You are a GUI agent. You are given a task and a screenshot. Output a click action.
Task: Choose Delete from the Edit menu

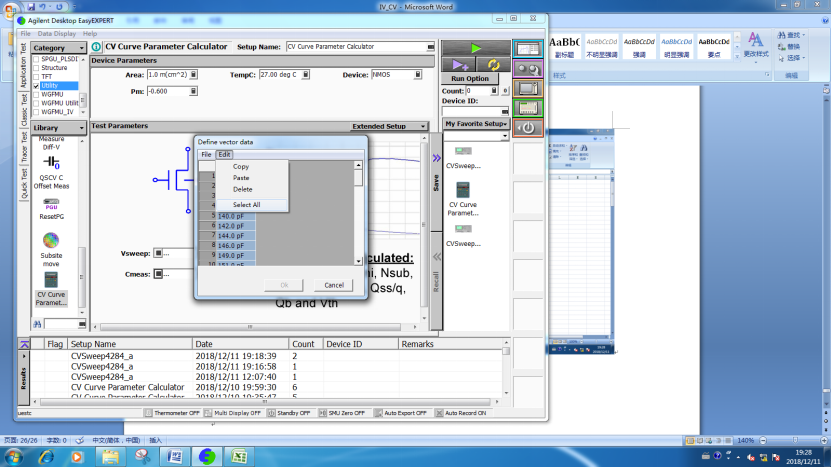[243, 189]
